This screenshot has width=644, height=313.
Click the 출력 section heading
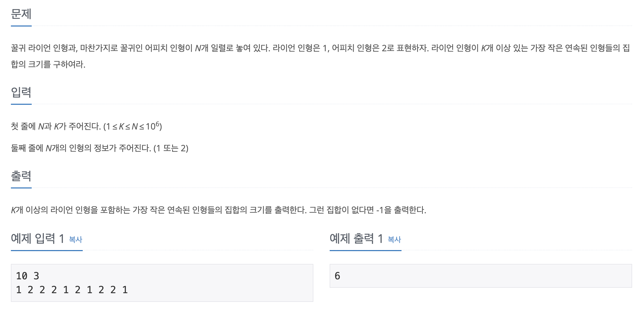[x=21, y=176]
